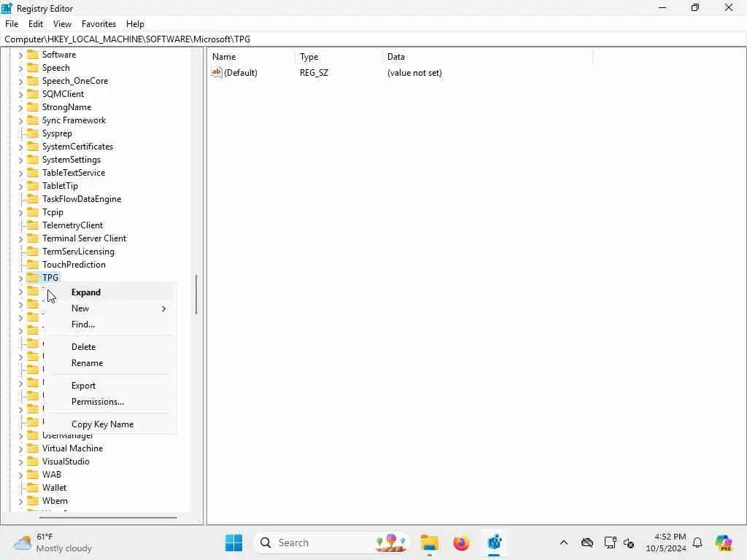Select the TaskFlowDataEngine key
The height and width of the screenshot is (560, 747).
[82, 199]
